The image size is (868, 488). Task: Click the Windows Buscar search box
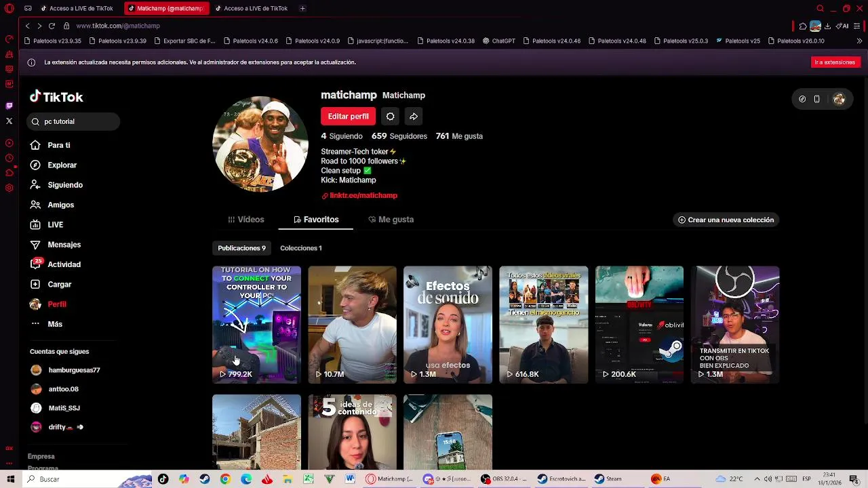pyautogui.click(x=87, y=479)
